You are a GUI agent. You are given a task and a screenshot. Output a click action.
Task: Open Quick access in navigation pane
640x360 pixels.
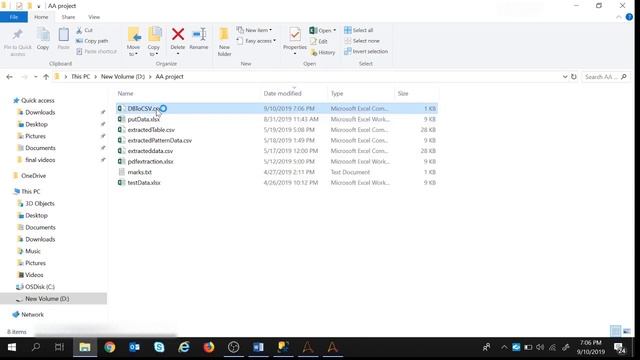click(x=38, y=100)
